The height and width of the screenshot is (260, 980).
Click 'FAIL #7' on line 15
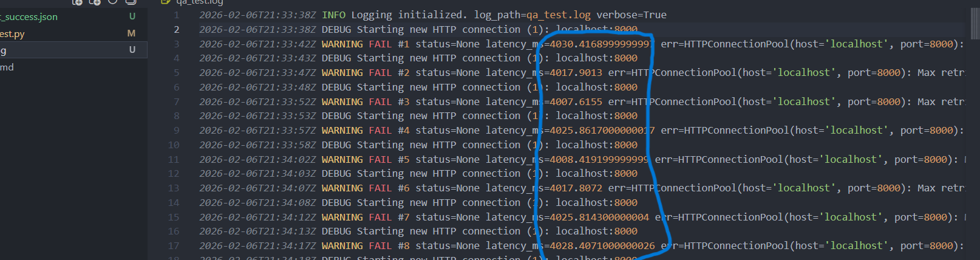[389, 217]
